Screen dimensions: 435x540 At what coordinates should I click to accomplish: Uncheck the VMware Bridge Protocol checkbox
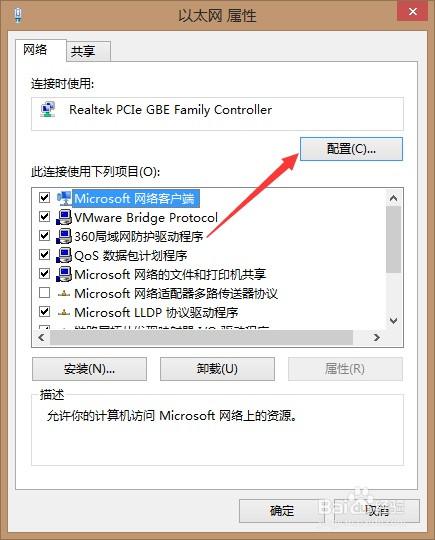point(44,217)
